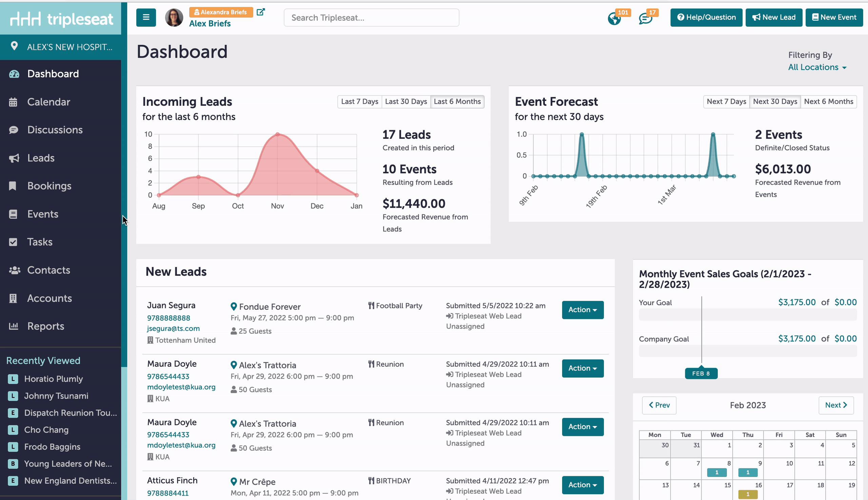Click the New Lead button
This screenshot has height=500, width=868.
pos(774,18)
